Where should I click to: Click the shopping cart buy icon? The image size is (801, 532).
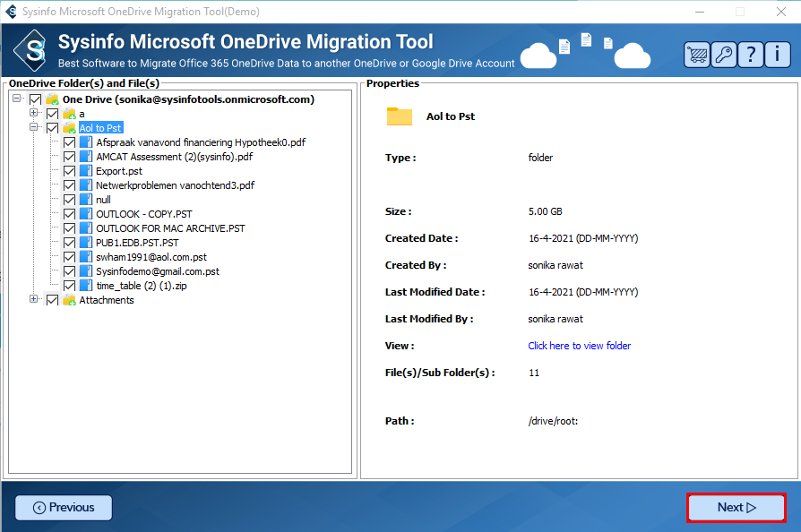pyautogui.click(x=697, y=55)
